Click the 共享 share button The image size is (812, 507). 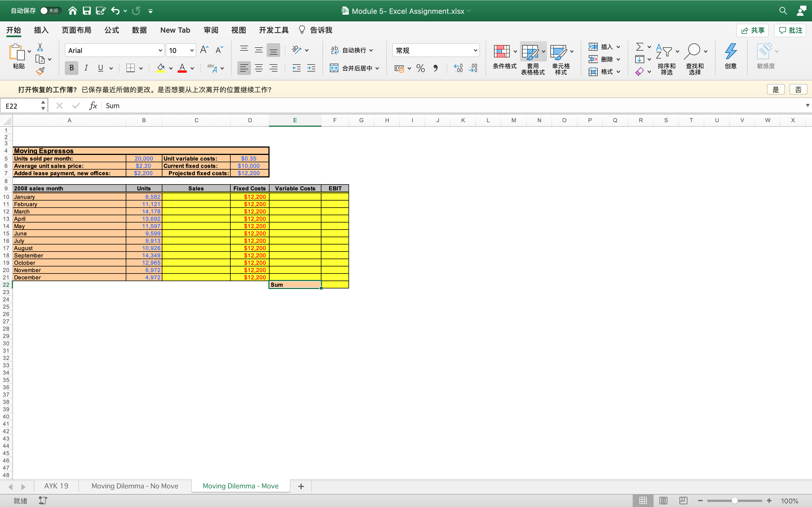tap(752, 30)
